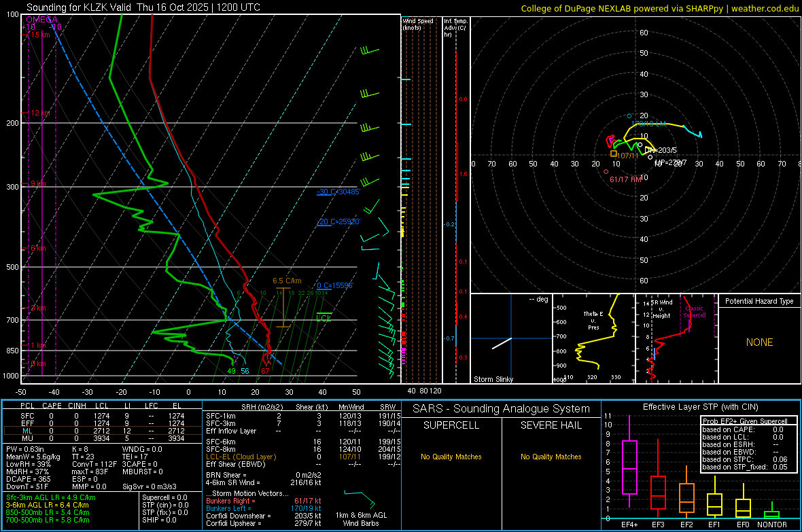
Task: Select the '15 km' height marker
Action: pyautogui.click(x=40, y=35)
